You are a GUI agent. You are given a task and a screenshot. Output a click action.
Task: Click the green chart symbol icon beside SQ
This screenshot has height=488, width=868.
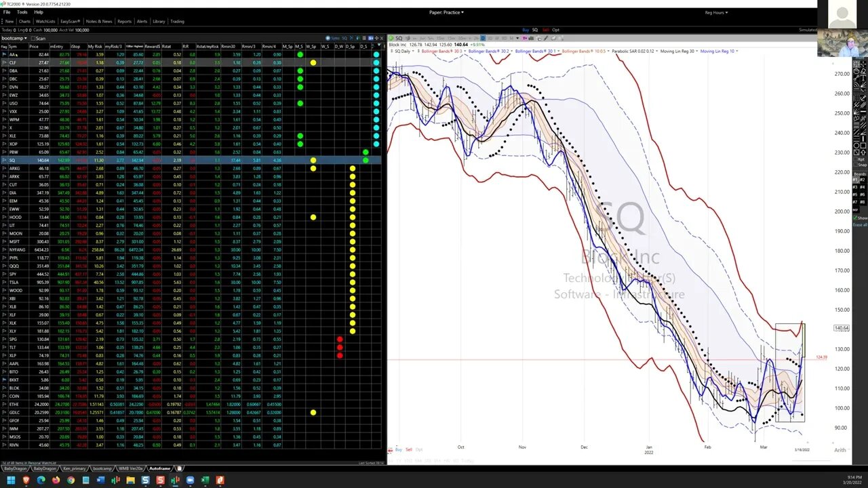pos(391,38)
